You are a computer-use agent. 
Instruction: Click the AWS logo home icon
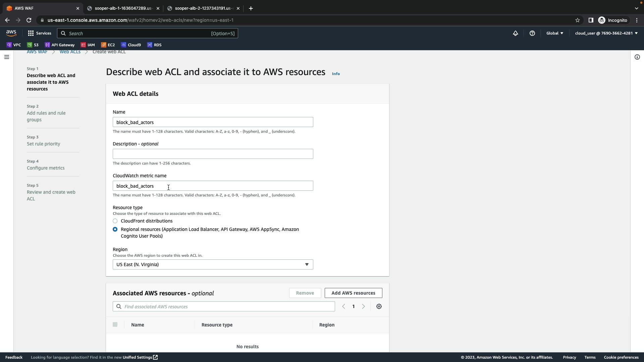(11, 33)
